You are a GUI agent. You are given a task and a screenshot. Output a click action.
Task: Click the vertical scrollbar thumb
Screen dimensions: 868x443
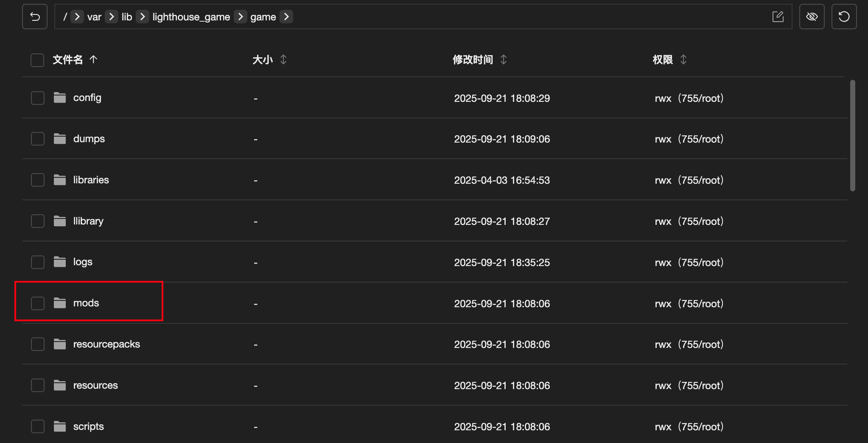(852, 136)
